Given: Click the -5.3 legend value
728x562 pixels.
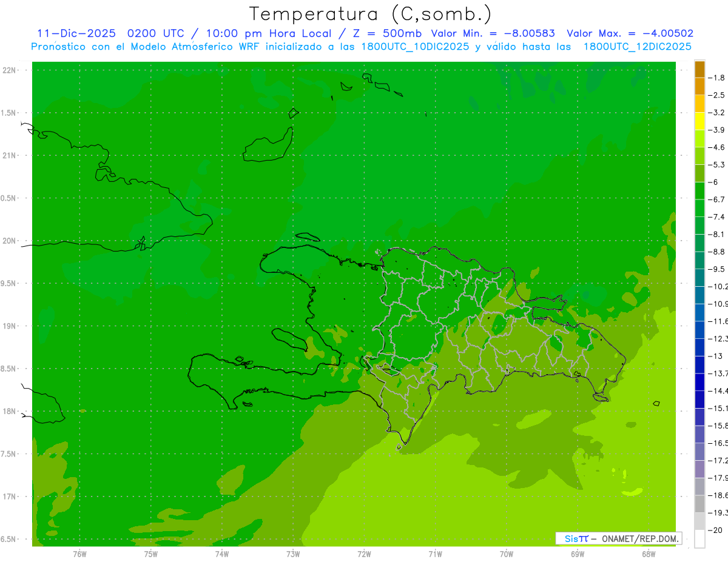Looking at the screenshot, I should pos(718,164).
